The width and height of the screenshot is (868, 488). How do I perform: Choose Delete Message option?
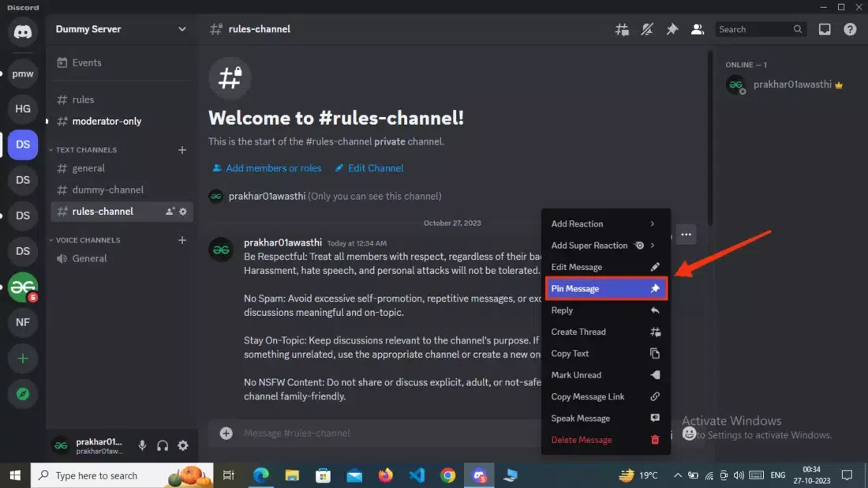coord(605,440)
